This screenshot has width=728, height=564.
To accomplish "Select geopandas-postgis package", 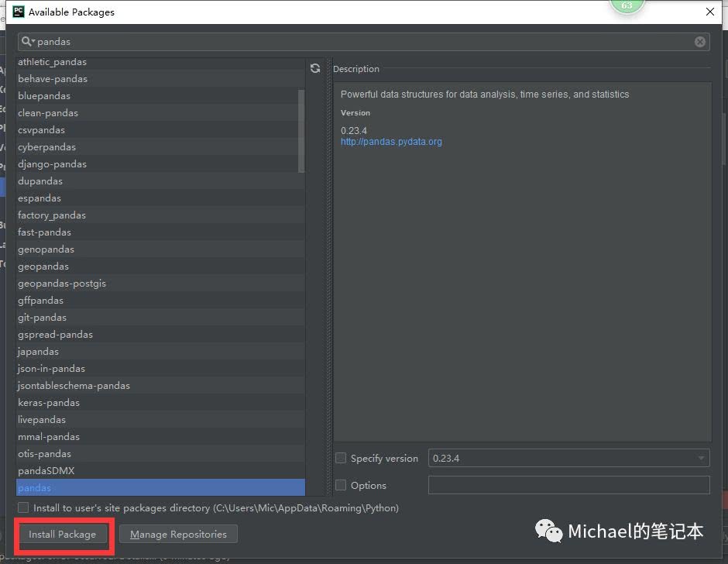I will point(160,283).
